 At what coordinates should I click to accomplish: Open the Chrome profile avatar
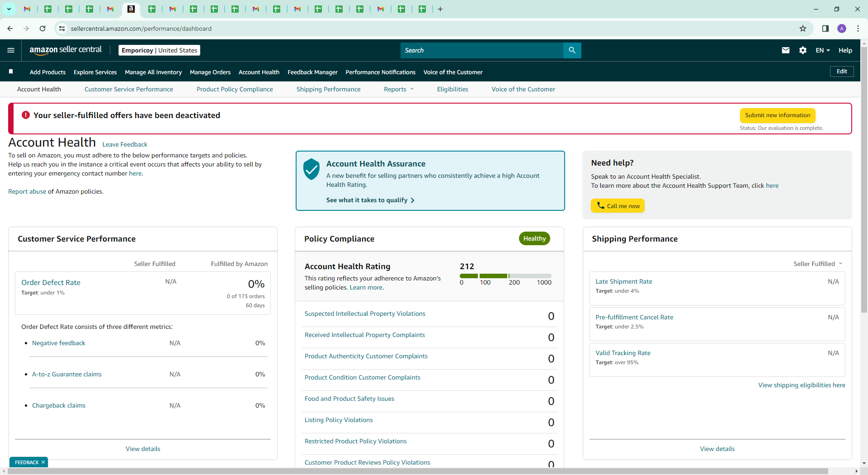(842, 28)
